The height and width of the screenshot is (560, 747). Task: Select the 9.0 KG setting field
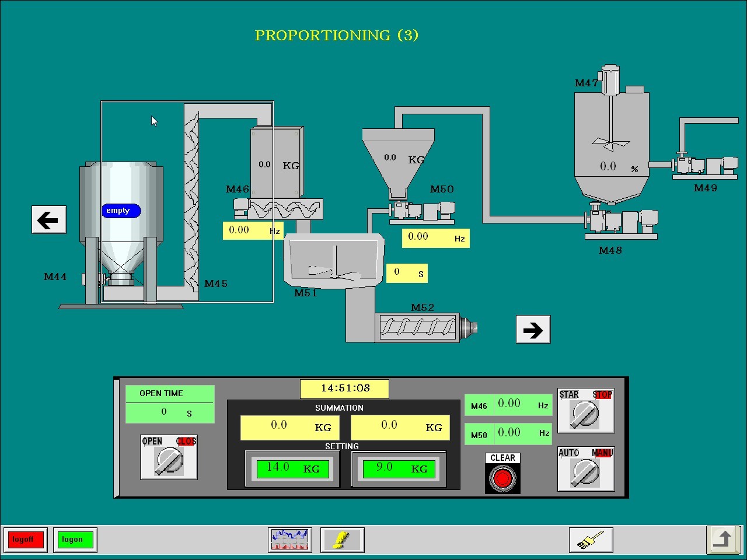pos(399,469)
